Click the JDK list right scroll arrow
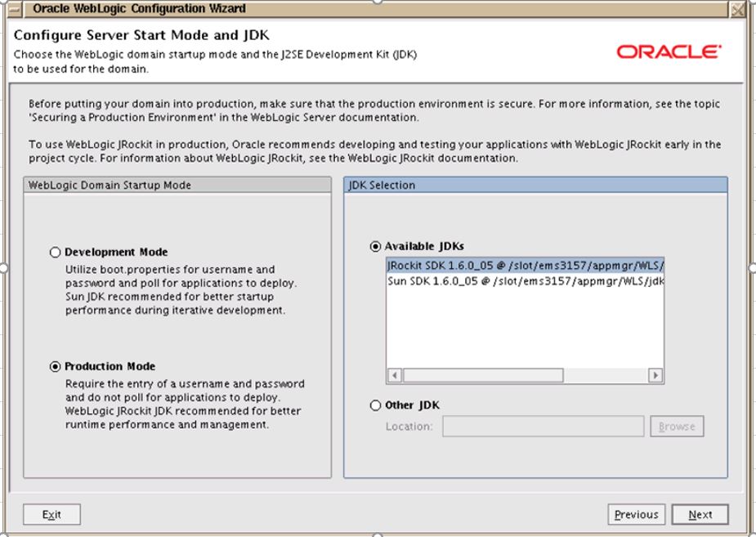 (655, 375)
